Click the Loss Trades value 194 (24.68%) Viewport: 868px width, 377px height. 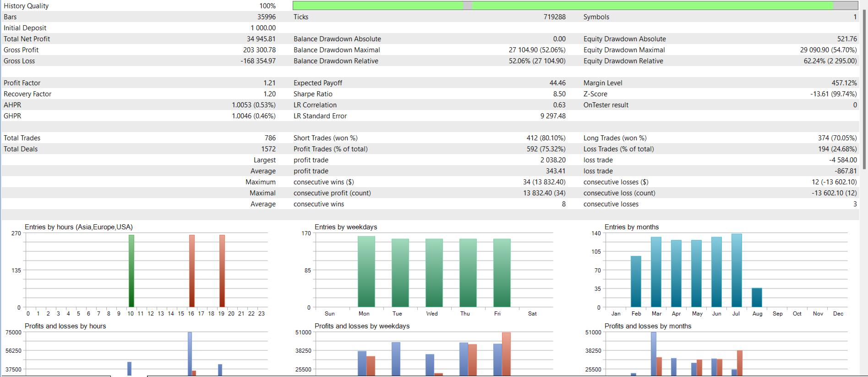[837, 149]
